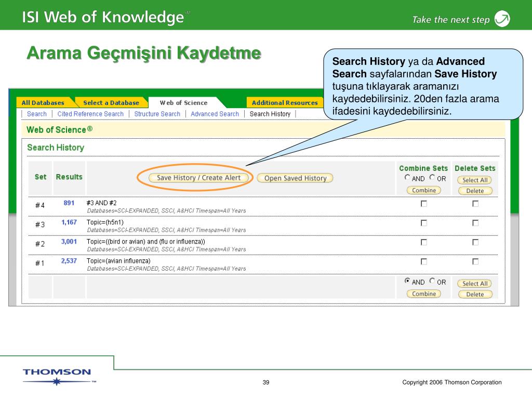Click the Combine button in the footer row
Image resolution: width=532 pixels, height=399 pixels.
click(424, 294)
